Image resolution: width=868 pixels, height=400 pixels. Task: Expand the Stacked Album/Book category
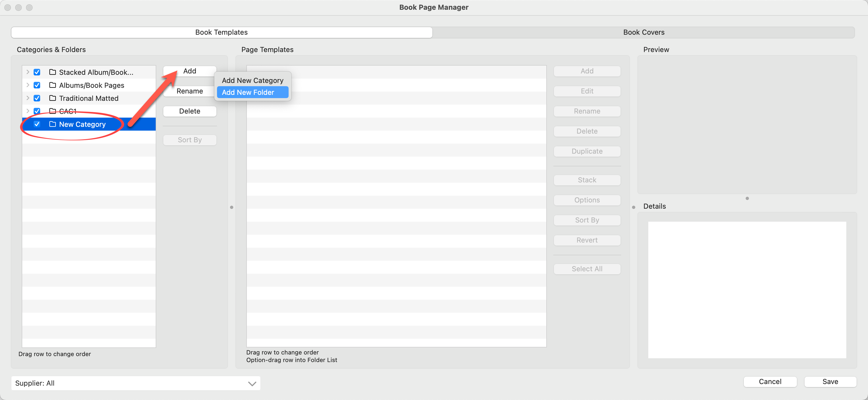pyautogui.click(x=28, y=72)
